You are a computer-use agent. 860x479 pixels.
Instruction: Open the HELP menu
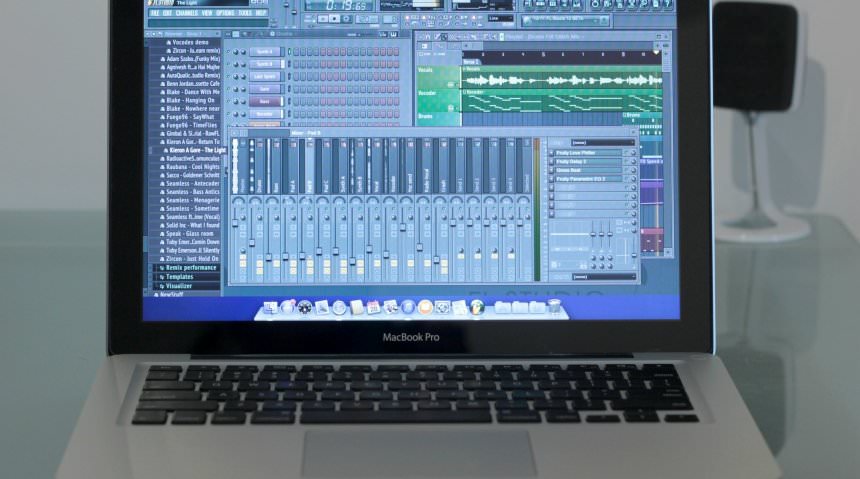point(261,13)
